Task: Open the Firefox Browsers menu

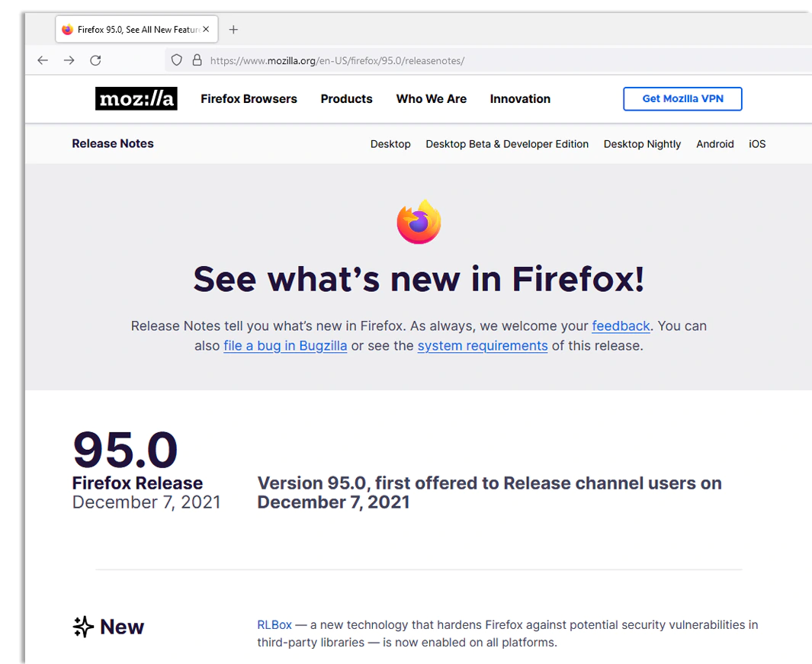Action: coord(249,99)
